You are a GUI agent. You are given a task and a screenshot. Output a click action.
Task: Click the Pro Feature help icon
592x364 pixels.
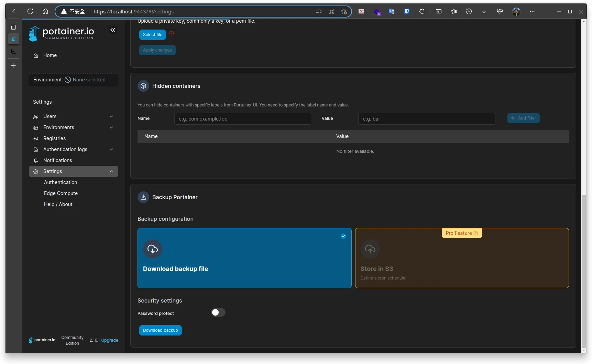(476, 233)
